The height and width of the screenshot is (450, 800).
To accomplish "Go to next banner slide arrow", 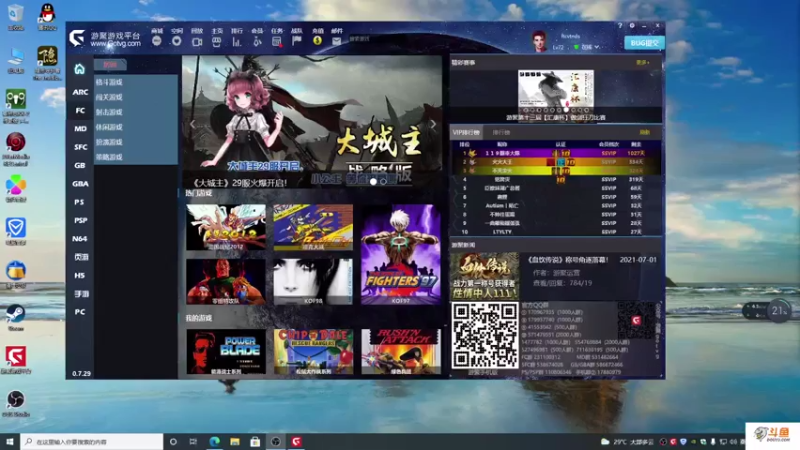I will tap(433, 124).
